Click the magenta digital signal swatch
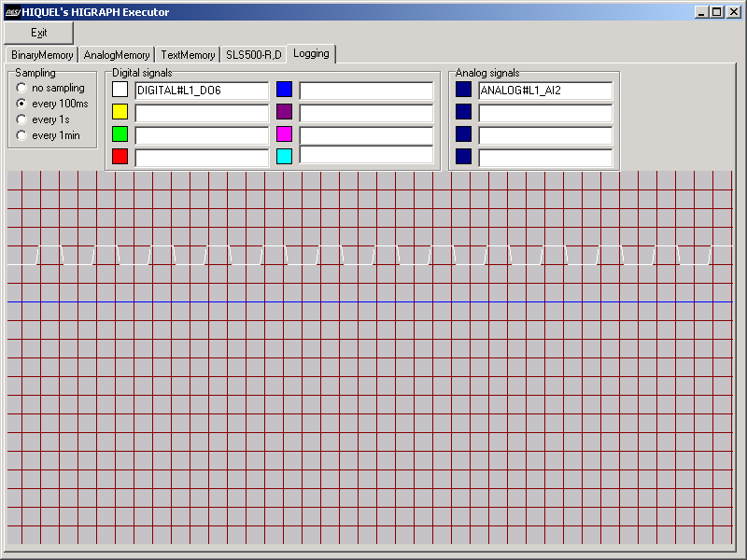This screenshot has width=747, height=560. click(285, 133)
